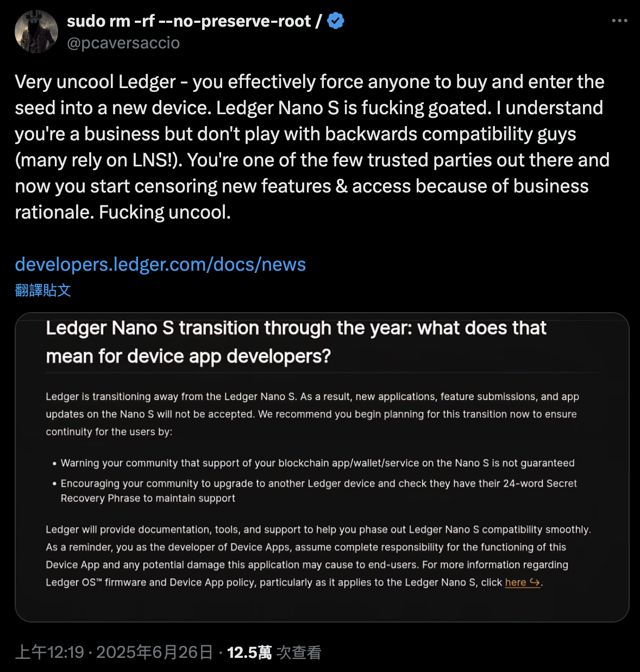Click the second bullet about 24-word Recovery Phrase

pyautogui.click(x=319, y=490)
